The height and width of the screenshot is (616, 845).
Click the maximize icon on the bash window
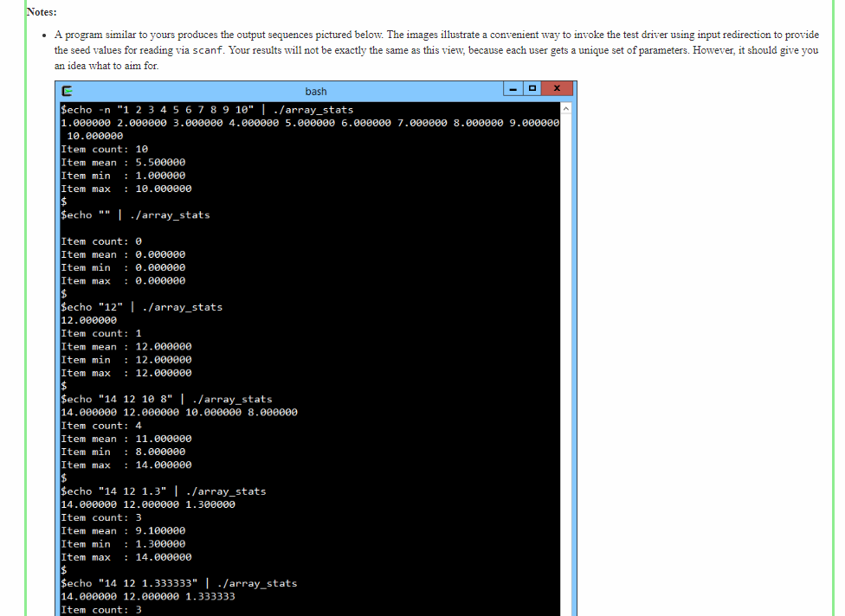pyautogui.click(x=531, y=90)
